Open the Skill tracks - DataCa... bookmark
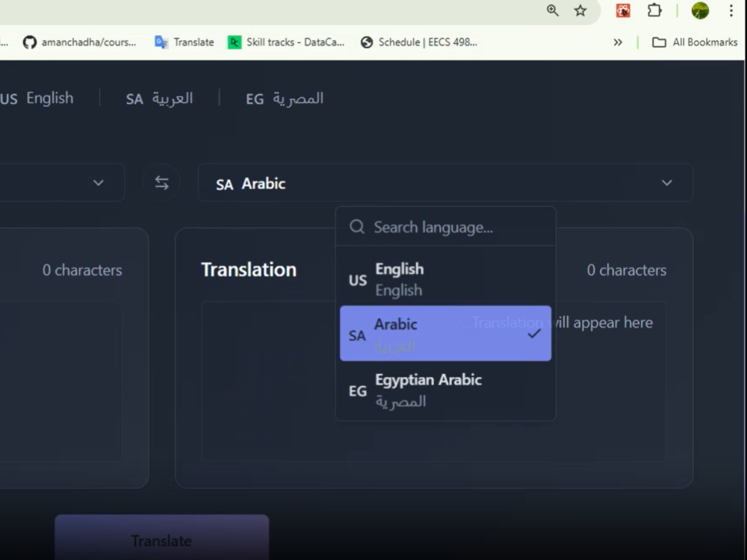The width and height of the screenshot is (747, 560). (286, 43)
